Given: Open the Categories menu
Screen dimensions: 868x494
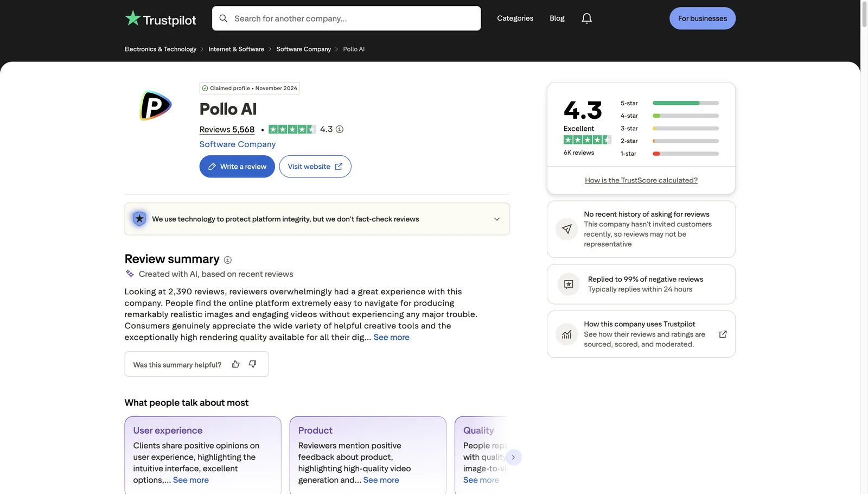Looking at the screenshot, I should coord(515,18).
